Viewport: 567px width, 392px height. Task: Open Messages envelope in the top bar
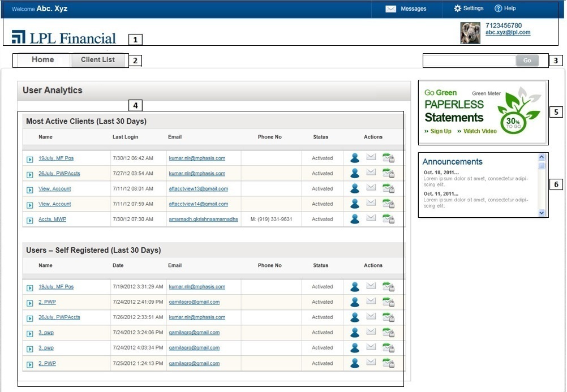coord(390,9)
